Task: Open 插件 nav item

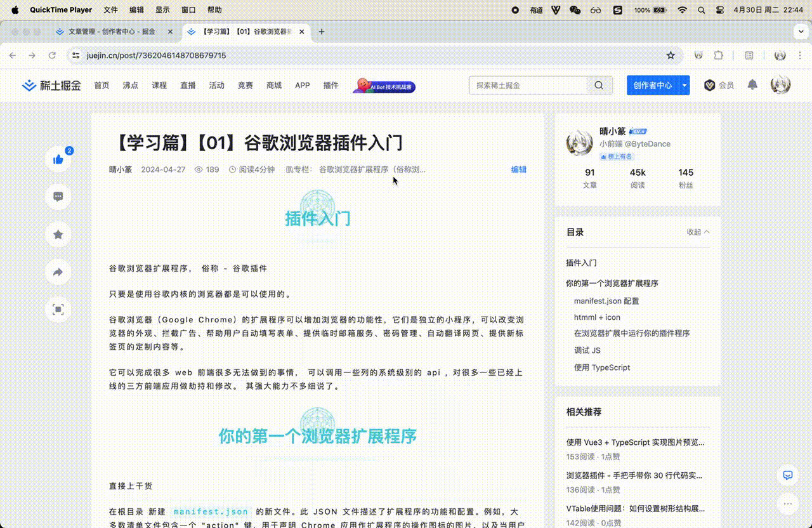Action: point(331,85)
